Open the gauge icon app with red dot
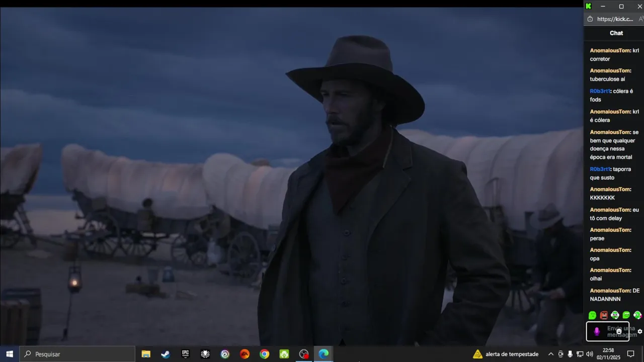Image resolution: width=644 pixels, height=362 pixels. 304,354
